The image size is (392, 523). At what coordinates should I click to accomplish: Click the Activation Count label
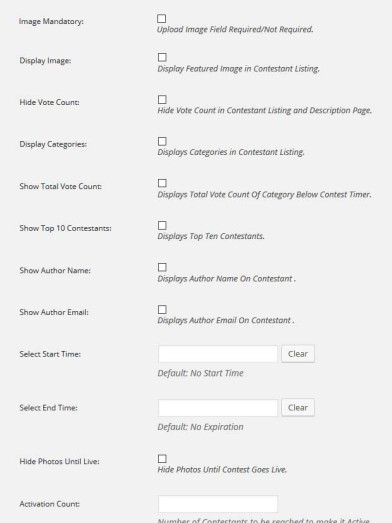pyautogui.click(x=50, y=504)
